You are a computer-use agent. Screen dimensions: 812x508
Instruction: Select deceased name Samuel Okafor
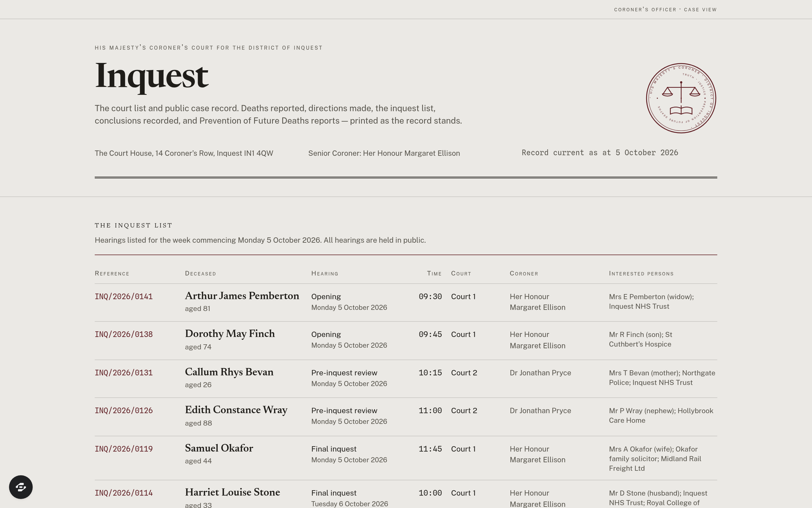(x=219, y=448)
